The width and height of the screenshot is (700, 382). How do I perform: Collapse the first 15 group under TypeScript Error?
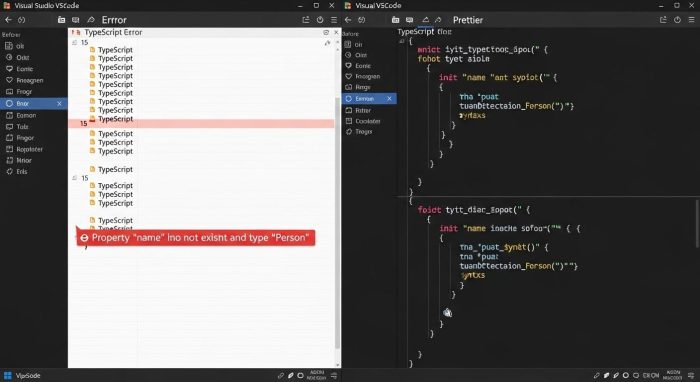point(75,42)
